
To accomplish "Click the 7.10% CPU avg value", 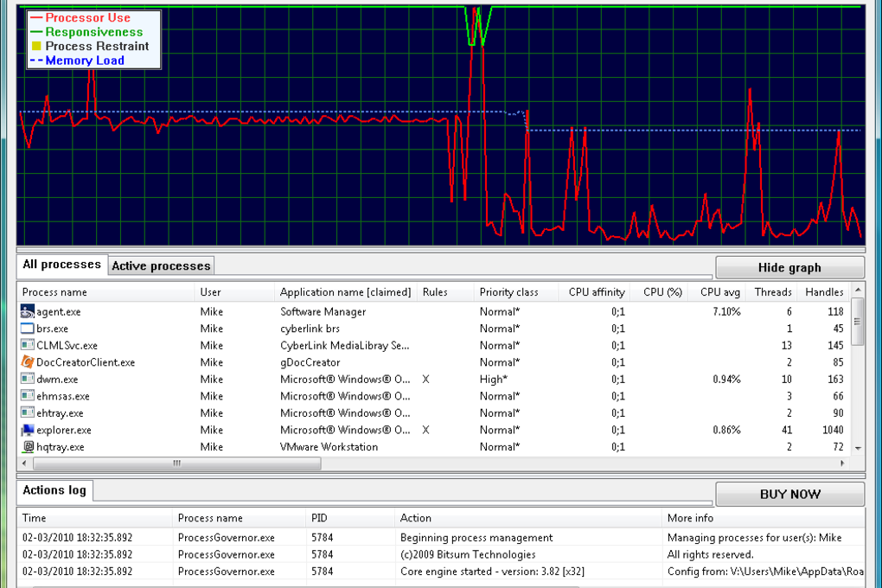I will click(726, 311).
